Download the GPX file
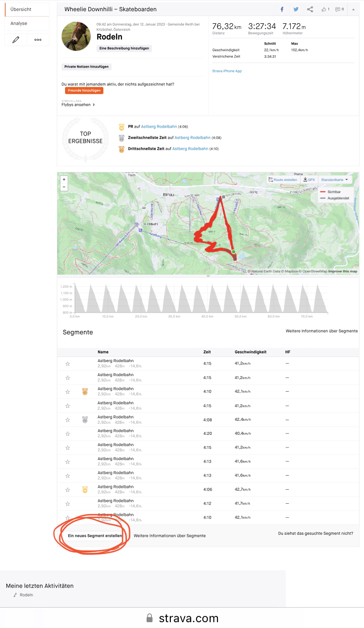This screenshot has width=364, height=628. click(309, 180)
